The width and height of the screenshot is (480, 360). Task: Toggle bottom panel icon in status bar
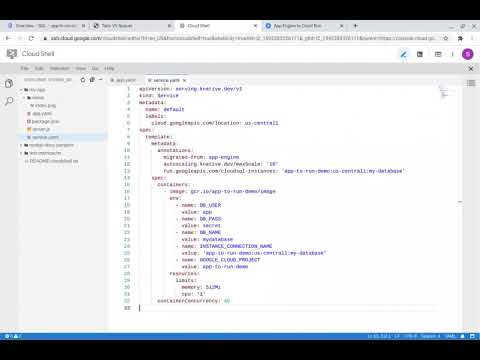coord(472,336)
